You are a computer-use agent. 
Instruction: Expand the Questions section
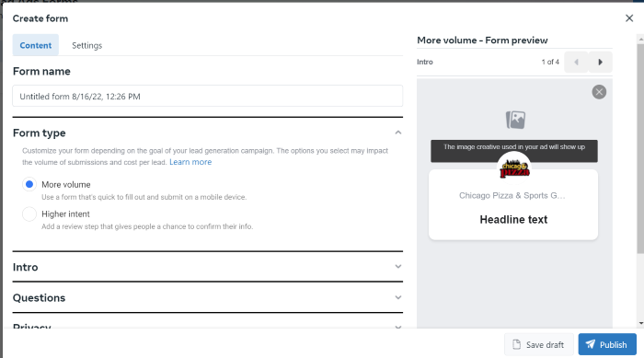(398, 297)
